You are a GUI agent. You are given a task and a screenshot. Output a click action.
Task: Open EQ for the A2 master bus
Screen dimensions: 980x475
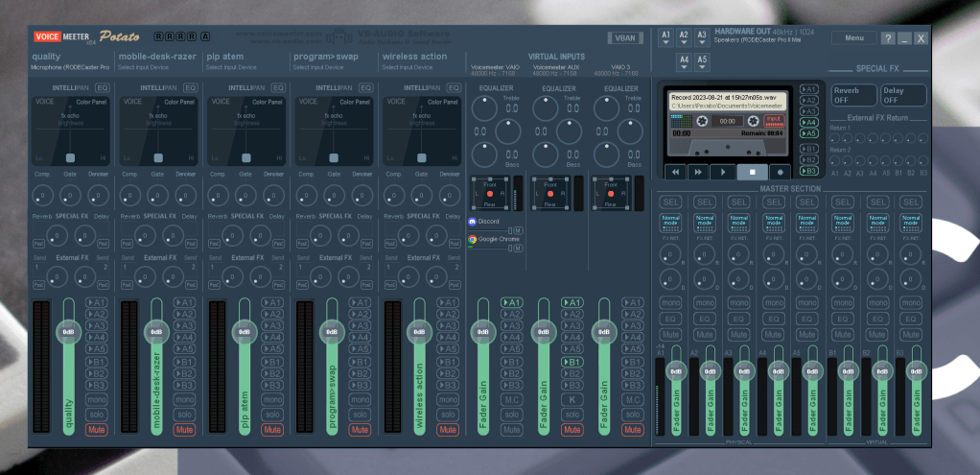click(x=705, y=320)
